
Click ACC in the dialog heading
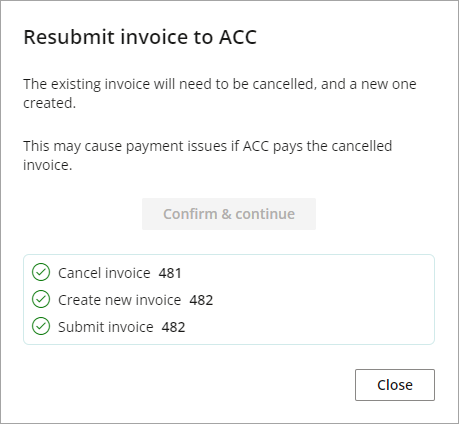238,37
